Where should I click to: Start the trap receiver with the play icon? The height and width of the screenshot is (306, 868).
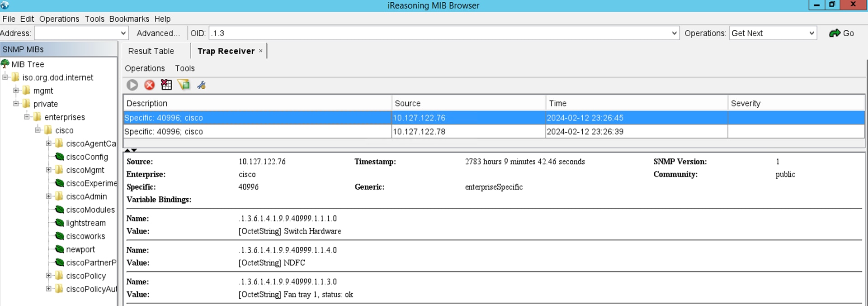coord(132,85)
